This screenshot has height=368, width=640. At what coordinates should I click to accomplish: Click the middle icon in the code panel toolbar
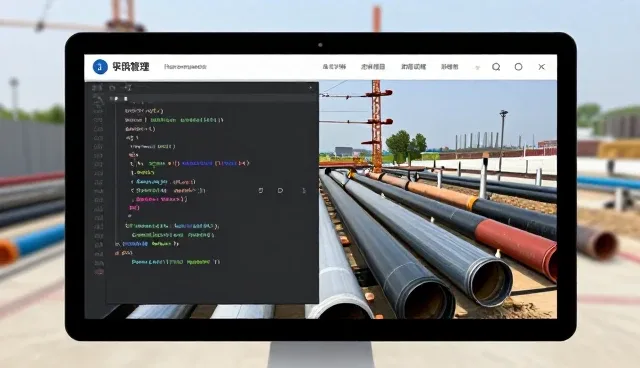pyautogui.click(x=112, y=88)
